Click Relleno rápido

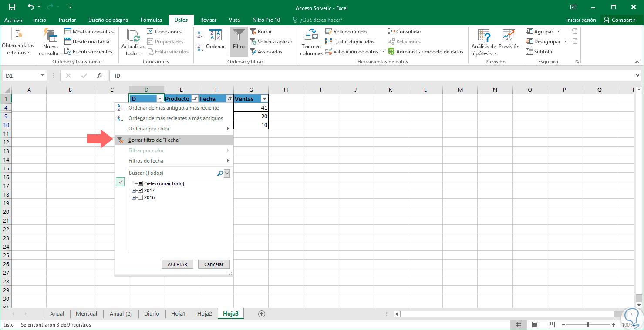point(346,32)
